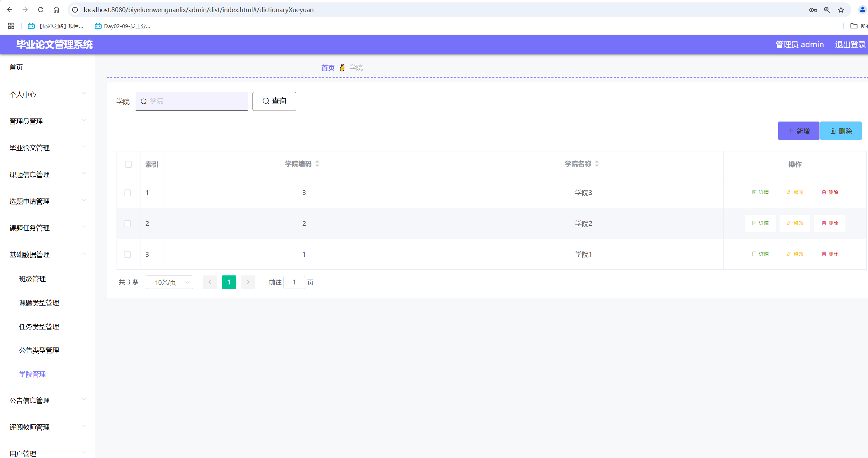Click the 学院3 name cell
868x458 pixels.
tap(584, 193)
